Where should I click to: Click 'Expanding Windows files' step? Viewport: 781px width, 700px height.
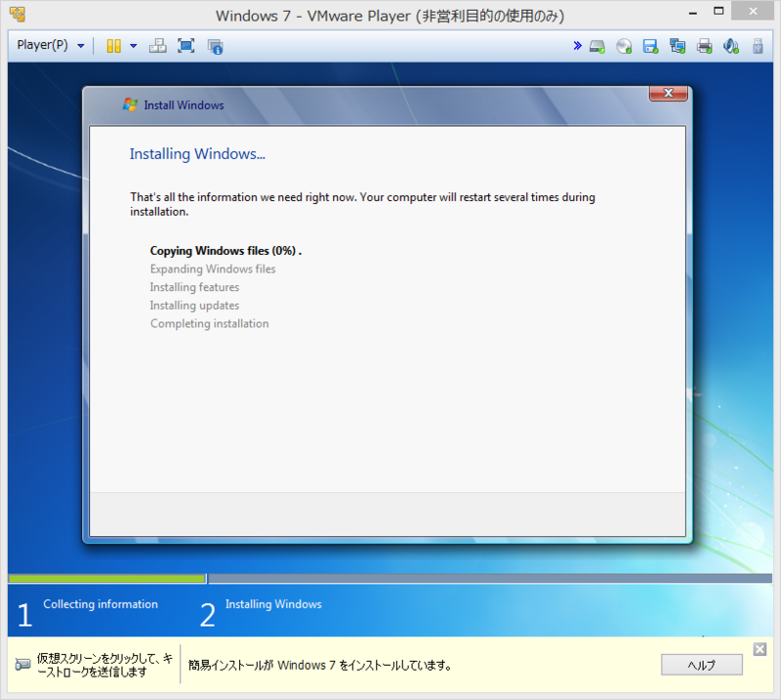click(213, 269)
